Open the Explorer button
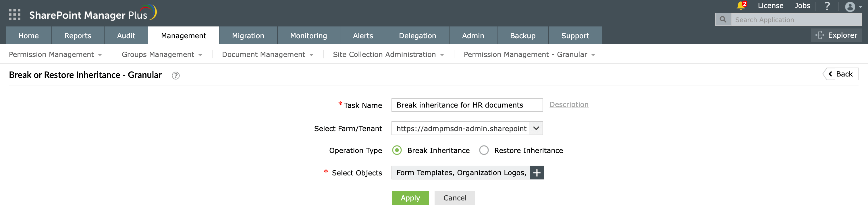This screenshot has height=222, width=868. click(836, 35)
